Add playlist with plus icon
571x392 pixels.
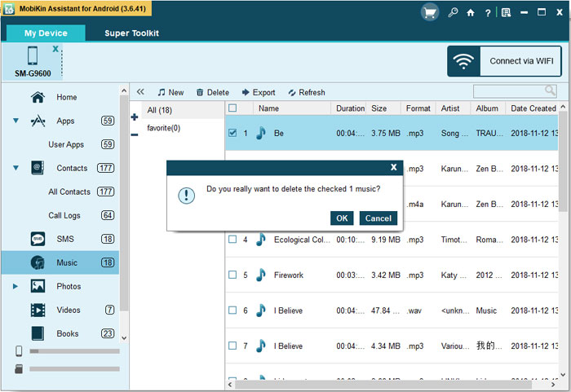[x=135, y=117]
